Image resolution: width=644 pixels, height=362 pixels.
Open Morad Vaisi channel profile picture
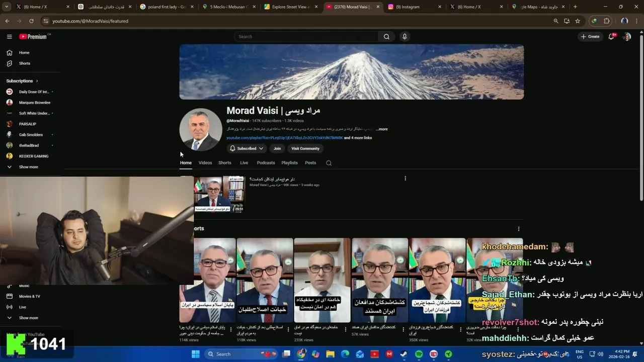(201, 130)
